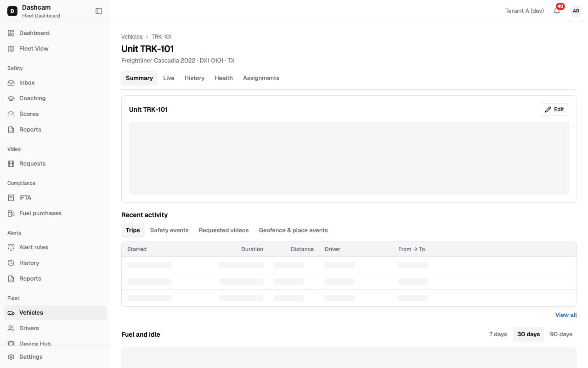Open notifications bell with 40 badge
Viewport: 588px width, 368px height.
(557, 11)
